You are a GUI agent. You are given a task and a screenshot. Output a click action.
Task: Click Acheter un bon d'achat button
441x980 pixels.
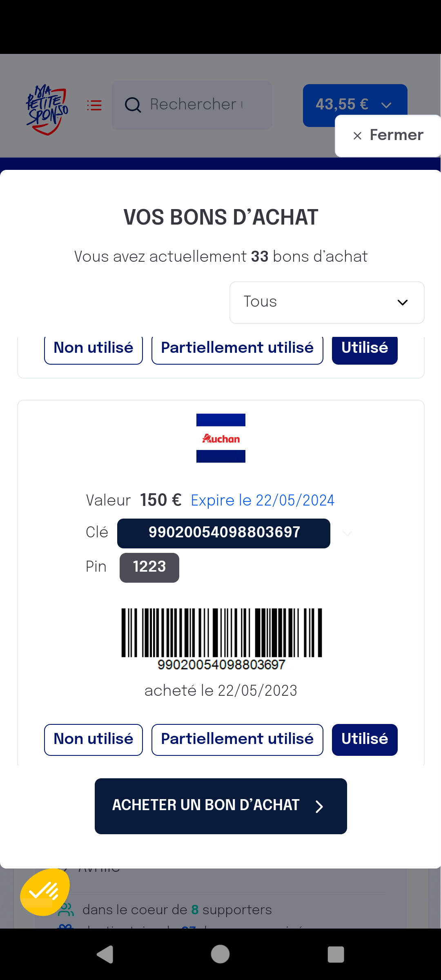221,806
